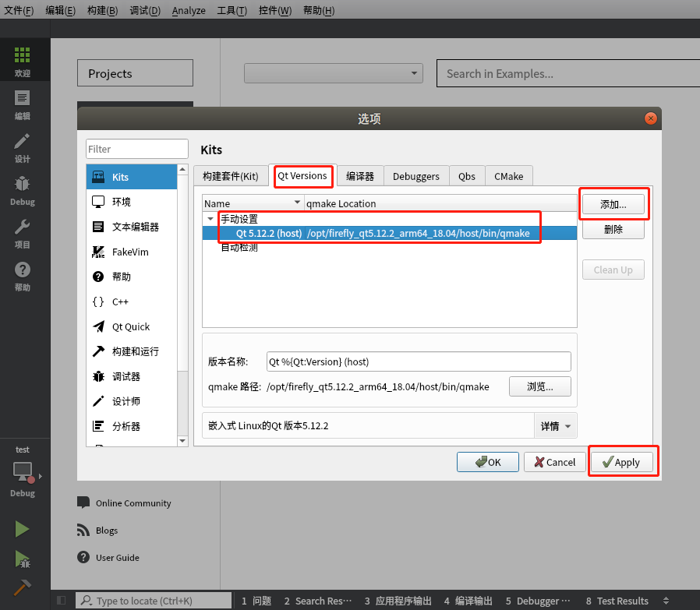Select 分析器 (Analyzer) category
Screen dimensions: 700x610
[132, 427]
